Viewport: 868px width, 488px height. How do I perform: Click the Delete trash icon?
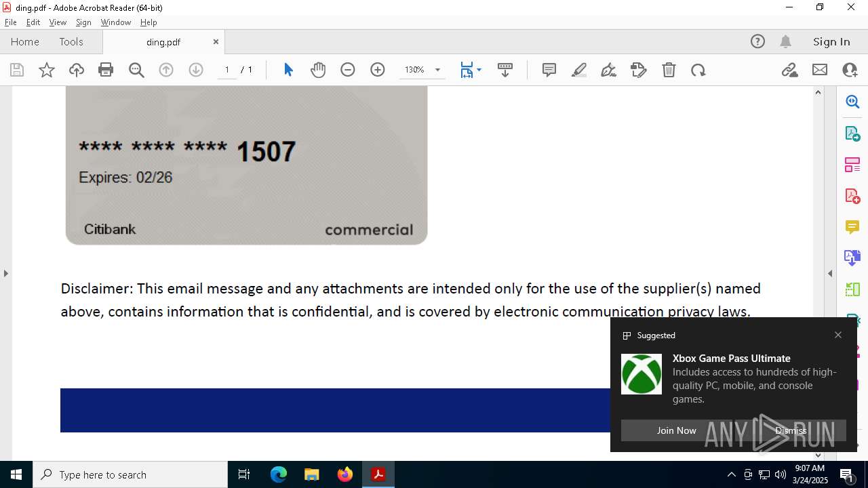[669, 70]
